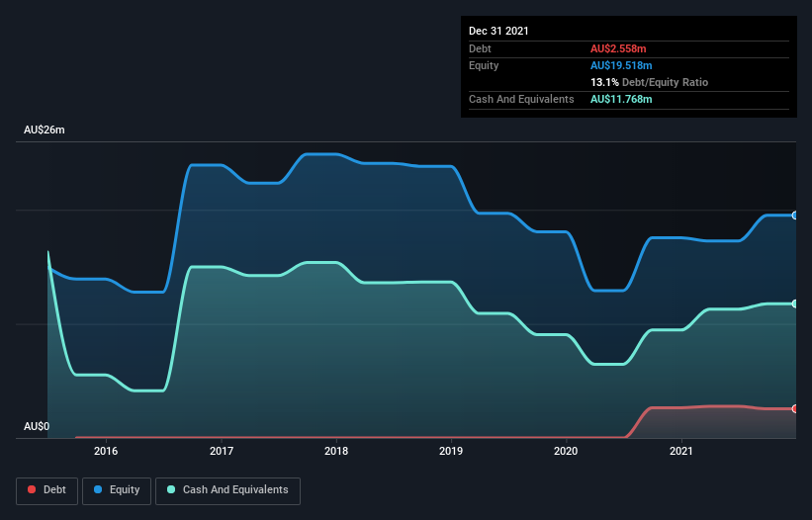Toggle the Equity series in the legend
This screenshot has width=812, height=520.
(117, 490)
